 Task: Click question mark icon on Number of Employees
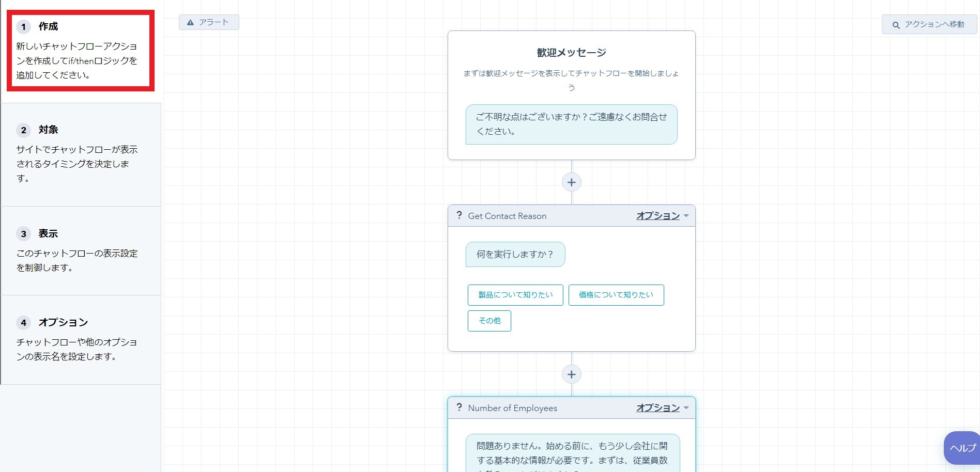(459, 407)
